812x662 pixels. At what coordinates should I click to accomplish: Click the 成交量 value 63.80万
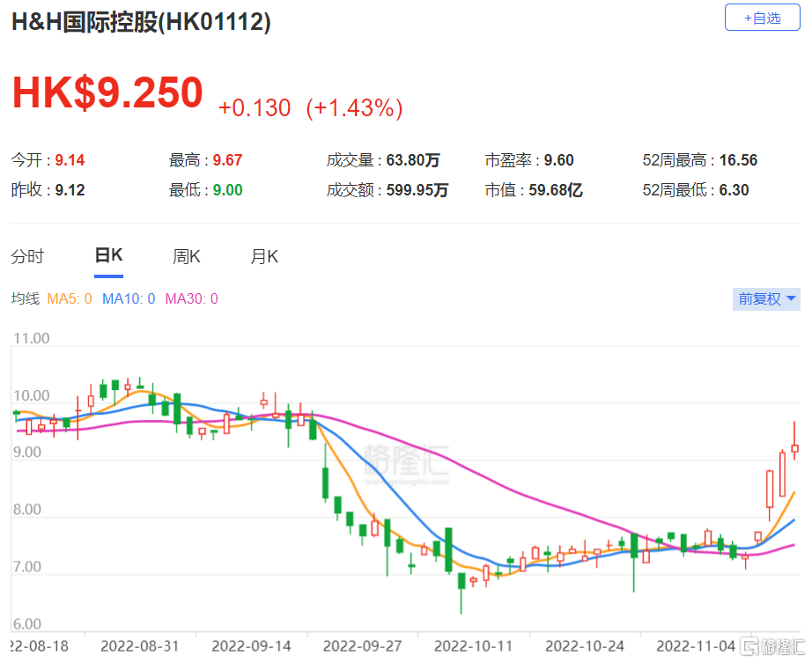(x=413, y=160)
